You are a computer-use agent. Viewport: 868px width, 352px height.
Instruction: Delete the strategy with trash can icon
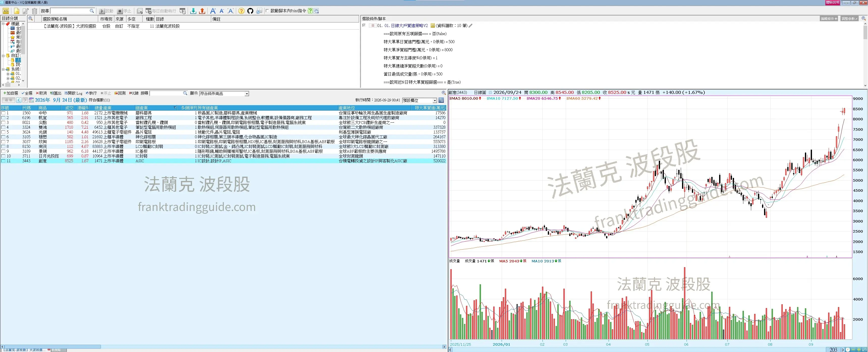coord(34,11)
